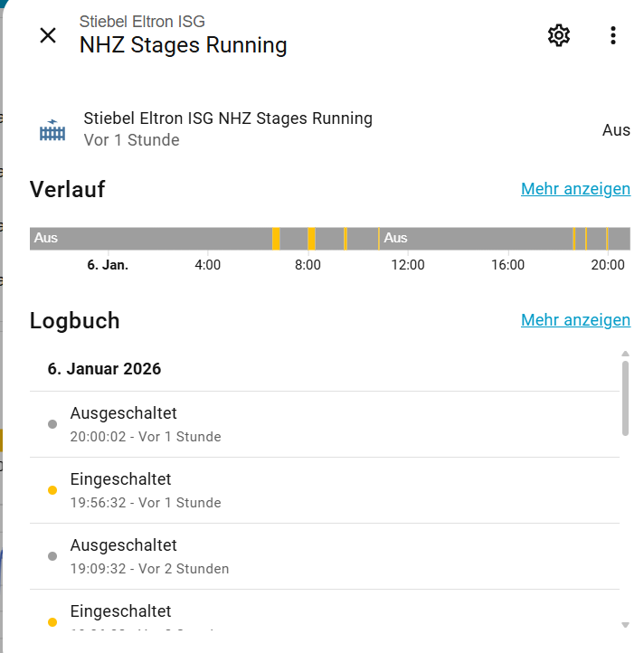Click the yellow history segment at 8:00

pyautogui.click(x=311, y=239)
